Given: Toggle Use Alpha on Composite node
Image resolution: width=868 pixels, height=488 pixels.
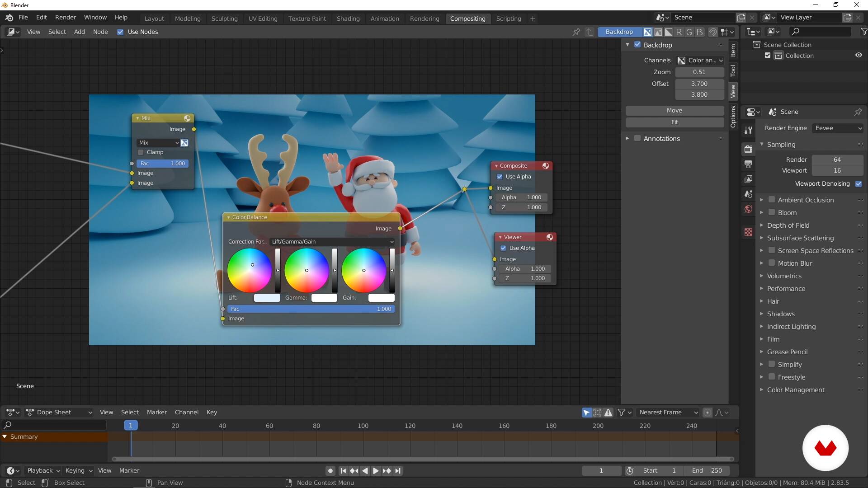Looking at the screenshot, I should click(x=500, y=177).
